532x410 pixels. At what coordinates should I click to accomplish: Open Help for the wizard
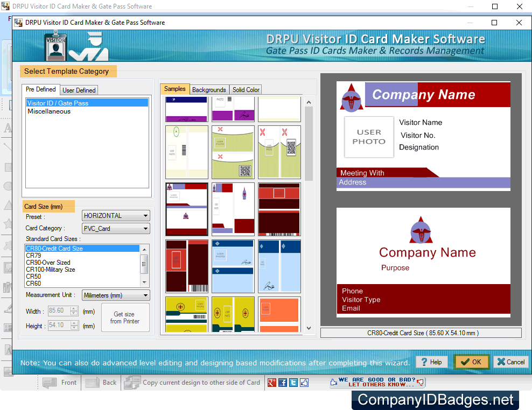tap(431, 362)
